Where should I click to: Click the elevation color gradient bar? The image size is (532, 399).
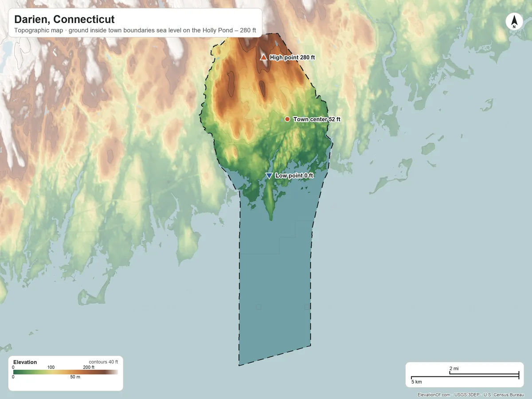[x=66, y=372]
